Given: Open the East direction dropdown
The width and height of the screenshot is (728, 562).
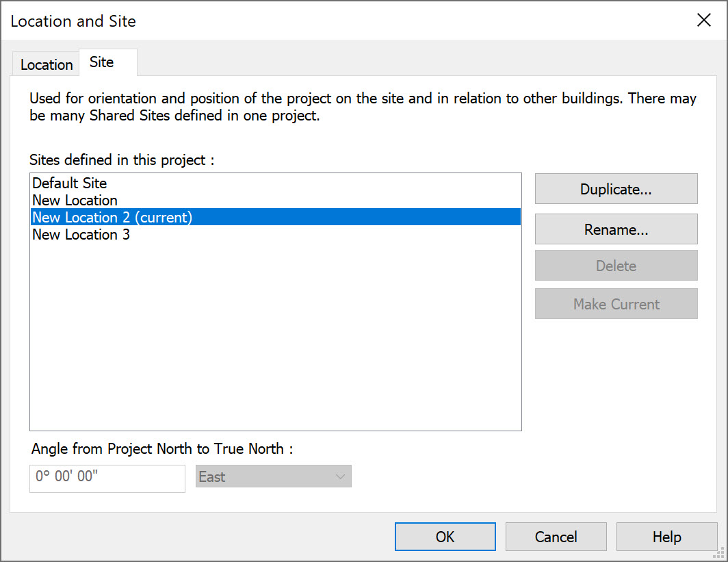Looking at the screenshot, I should (273, 476).
